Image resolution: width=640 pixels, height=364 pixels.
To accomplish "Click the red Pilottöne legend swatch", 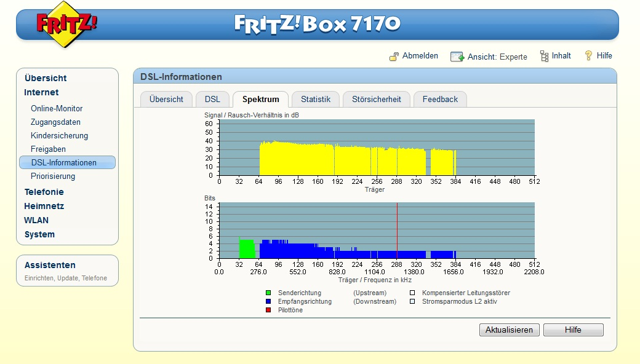I will tap(268, 310).
